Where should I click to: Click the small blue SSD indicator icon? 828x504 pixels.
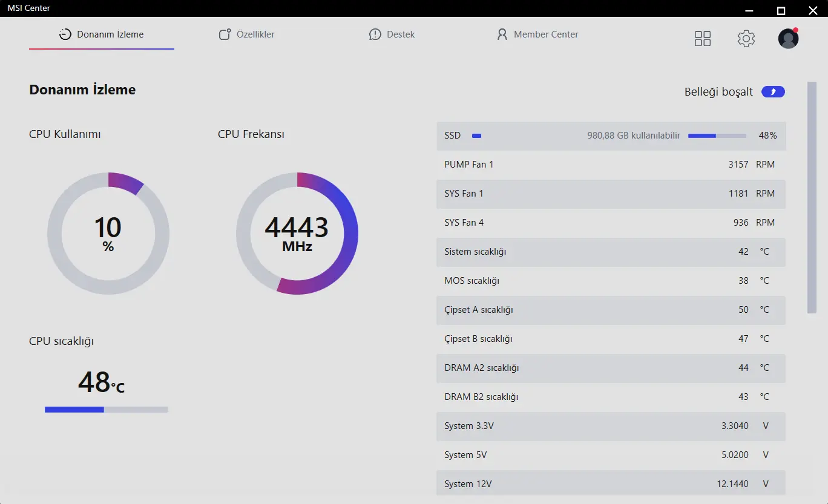coord(476,136)
